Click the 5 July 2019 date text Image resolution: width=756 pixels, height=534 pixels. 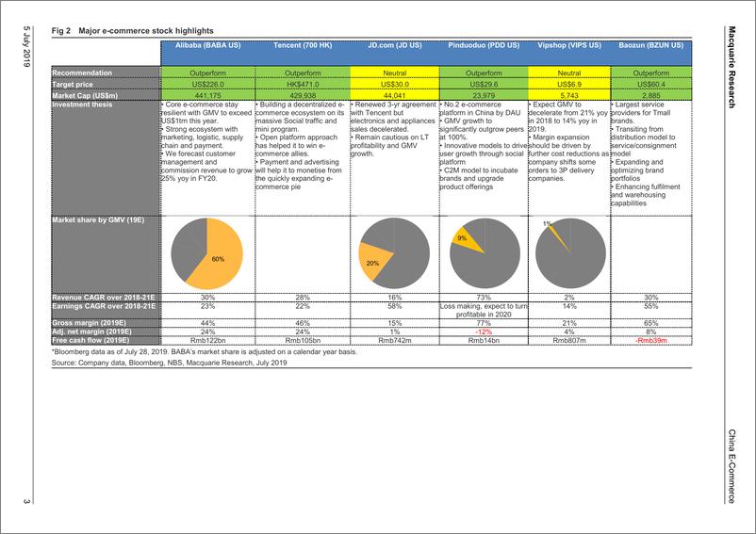(x=26, y=46)
